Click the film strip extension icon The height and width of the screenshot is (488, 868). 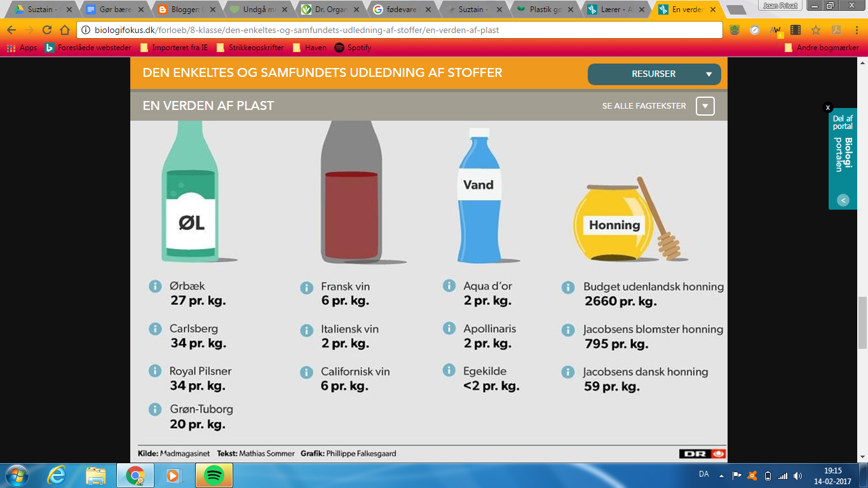point(796,30)
